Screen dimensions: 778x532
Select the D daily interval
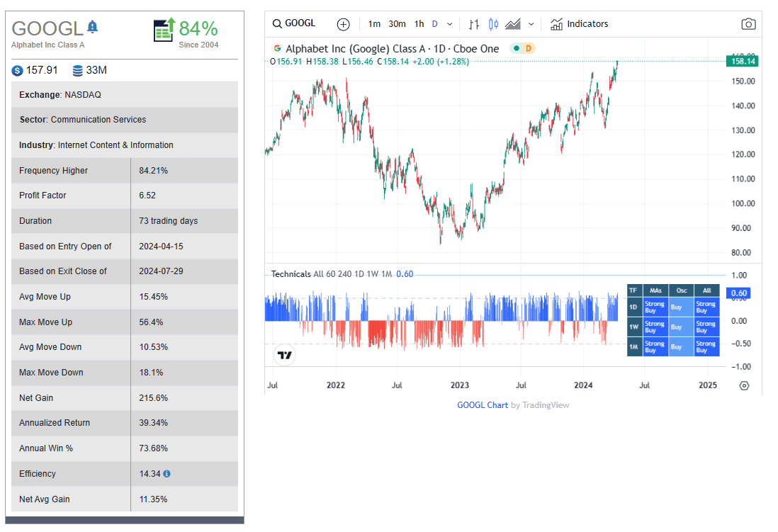point(434,24)
